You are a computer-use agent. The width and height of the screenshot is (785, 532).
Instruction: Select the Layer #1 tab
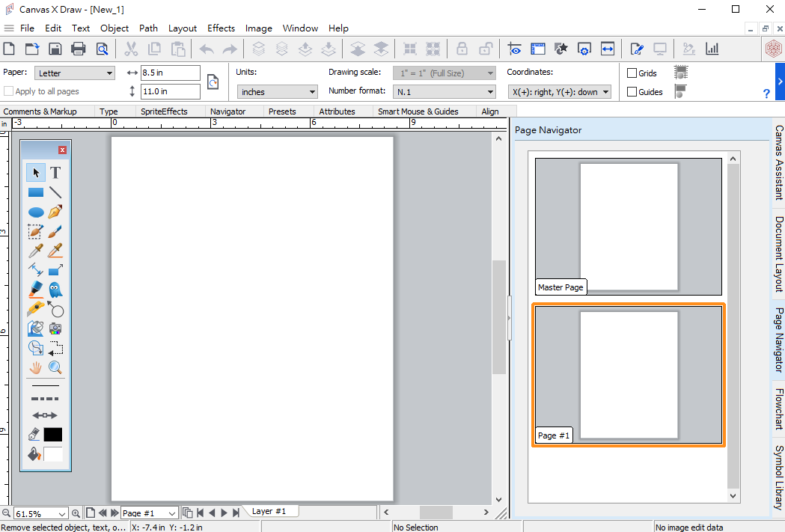(269, 511)
